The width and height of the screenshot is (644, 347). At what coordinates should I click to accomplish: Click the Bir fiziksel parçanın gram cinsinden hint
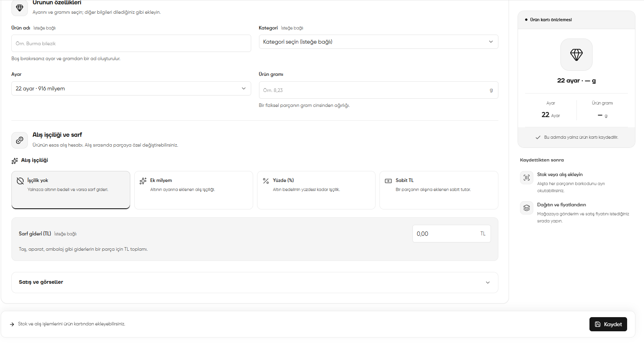coord(304,105)
